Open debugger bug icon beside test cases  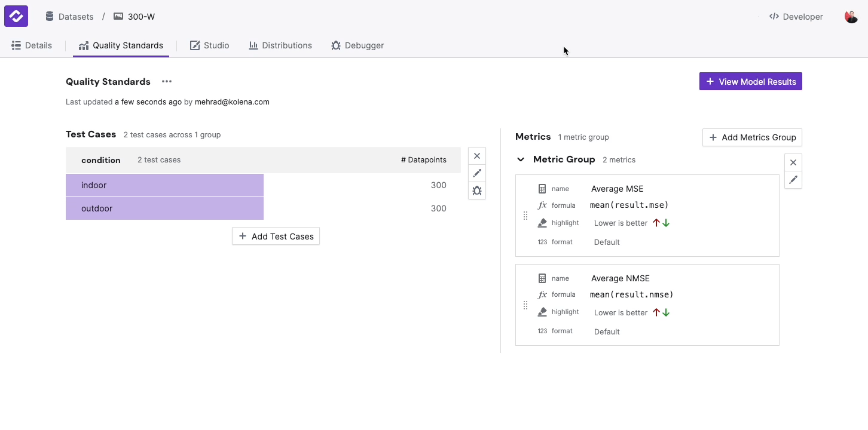(476, 191)
